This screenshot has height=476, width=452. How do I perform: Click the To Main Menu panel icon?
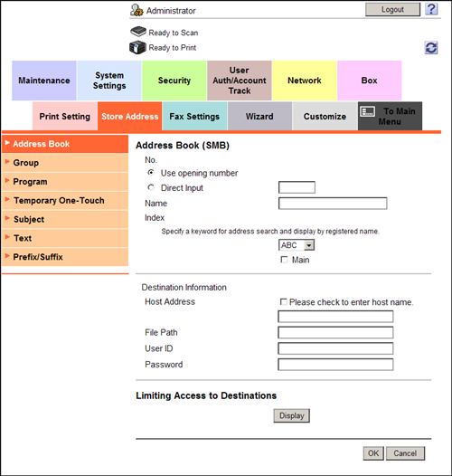(368, 111)
